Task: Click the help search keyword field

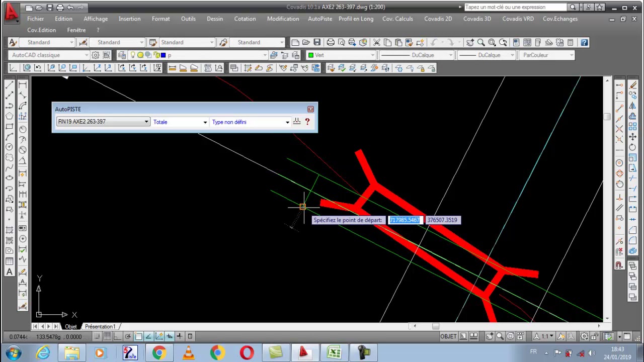Action: [x=515, y=7]
